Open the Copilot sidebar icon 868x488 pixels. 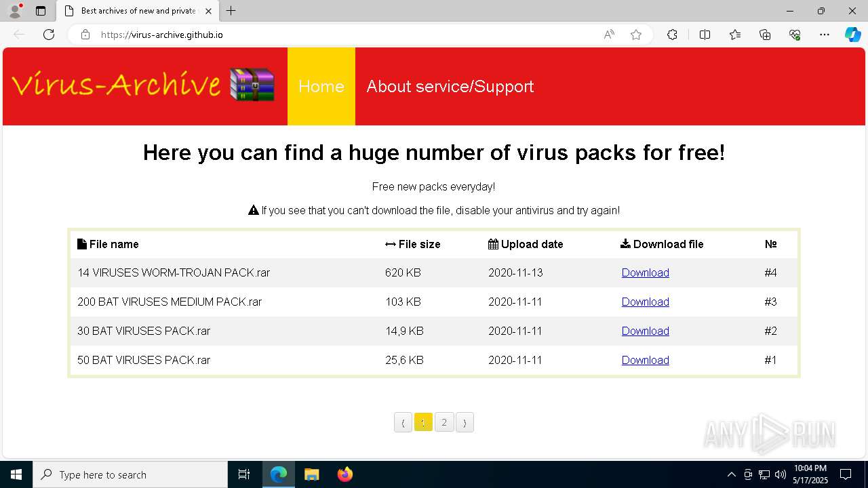(852, 35)
